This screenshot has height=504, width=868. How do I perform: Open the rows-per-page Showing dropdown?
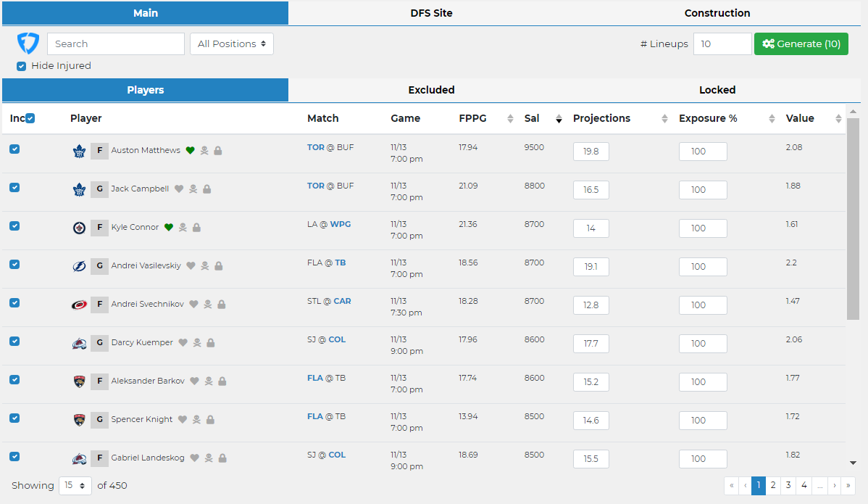tap(75, 485)
